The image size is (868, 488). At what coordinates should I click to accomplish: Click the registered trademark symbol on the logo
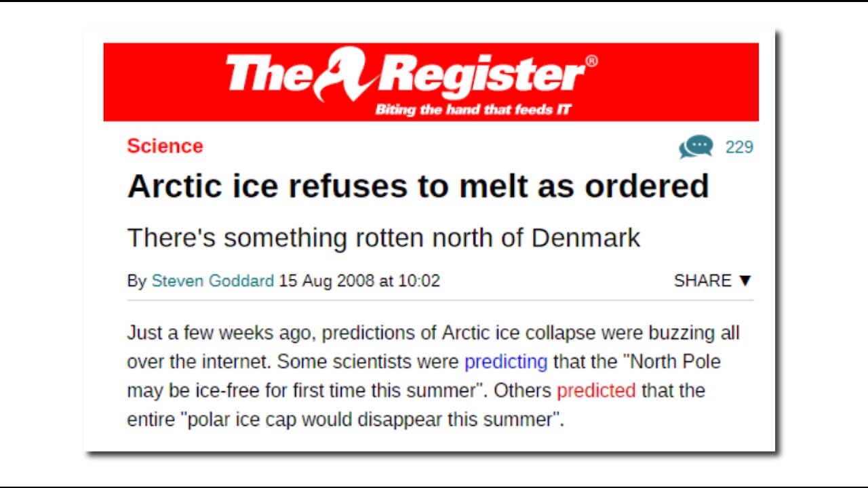[591, 61]
